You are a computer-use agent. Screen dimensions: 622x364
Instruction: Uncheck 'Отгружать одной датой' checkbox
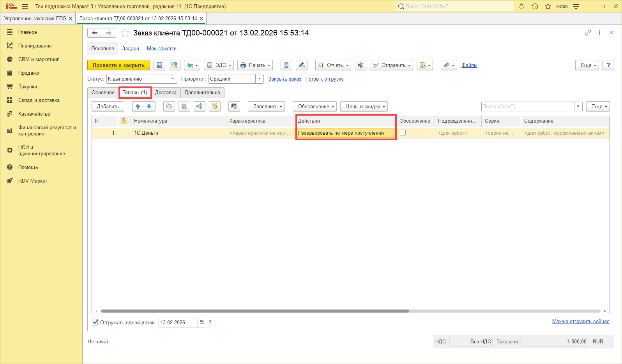(95, 322)
